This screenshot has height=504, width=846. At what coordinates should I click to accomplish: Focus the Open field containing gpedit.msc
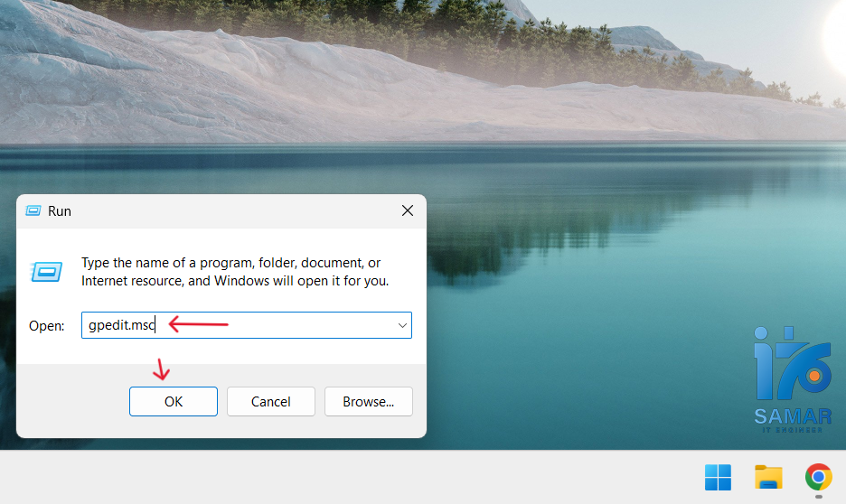click(247, 325)
